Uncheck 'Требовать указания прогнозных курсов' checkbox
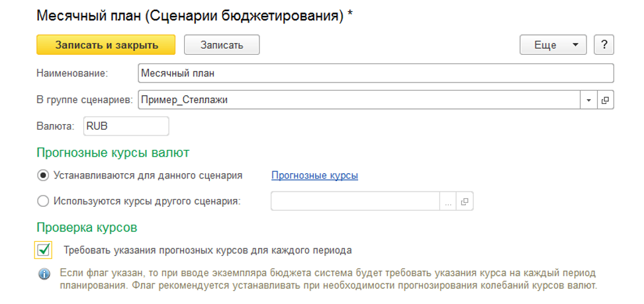 (44, 250)
